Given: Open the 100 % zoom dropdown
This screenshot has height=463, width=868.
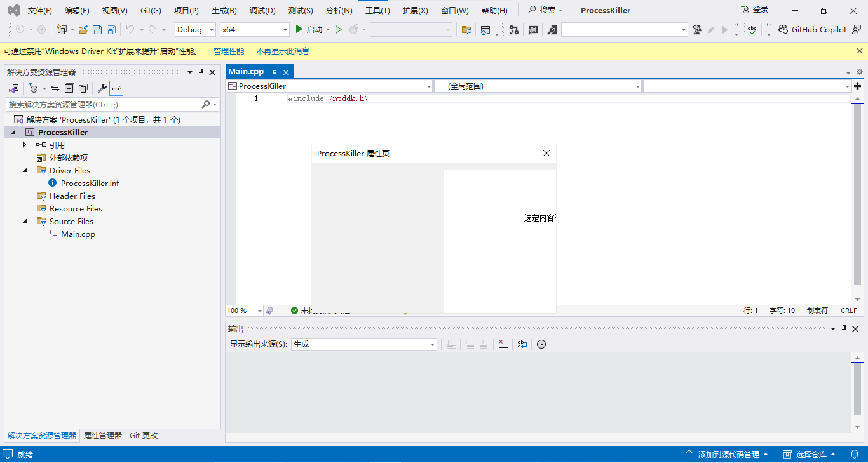Looking at the screenshot, I should (245, 311).
